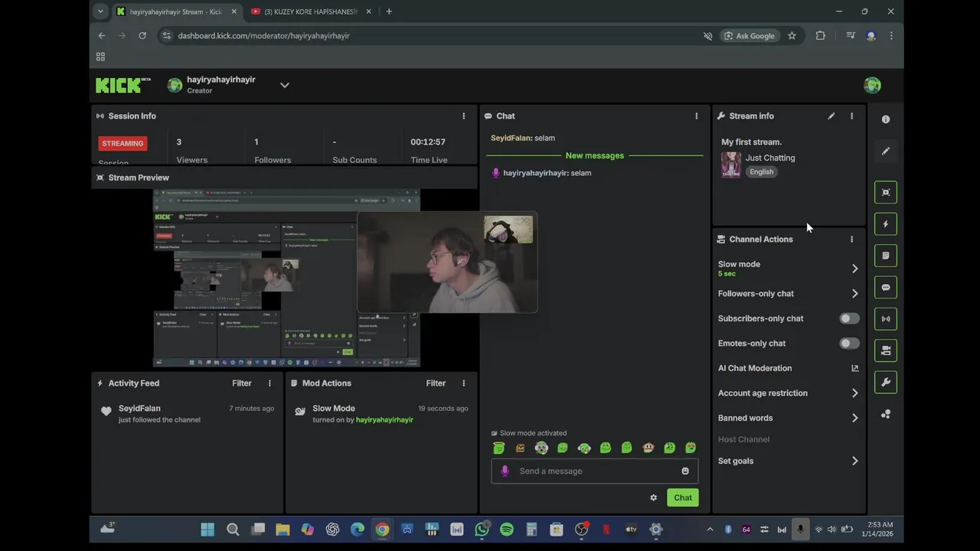Click the info icon in right sidebar
Viewport: 980px width, 551px height.
pos(886,119)
